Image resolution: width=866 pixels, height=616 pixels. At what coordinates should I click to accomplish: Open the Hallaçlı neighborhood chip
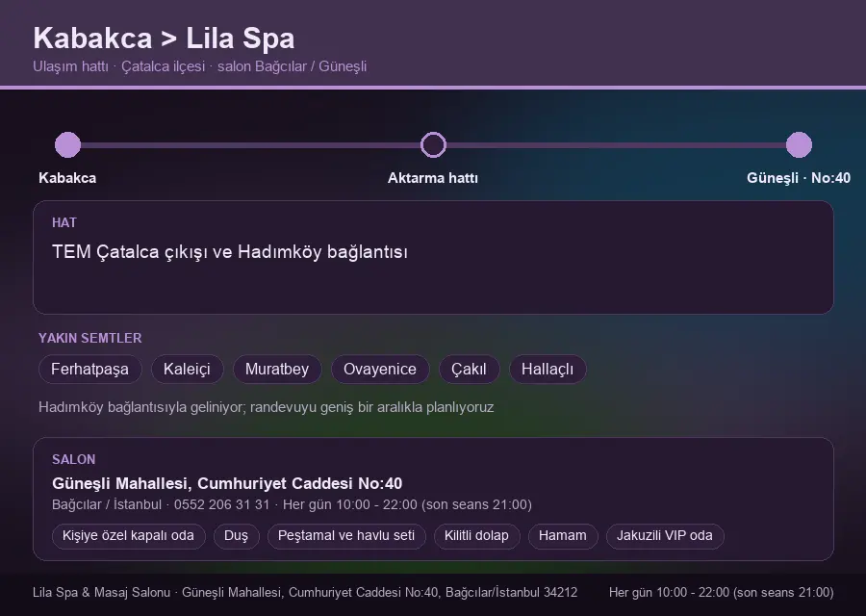click(x=548, y=369)
